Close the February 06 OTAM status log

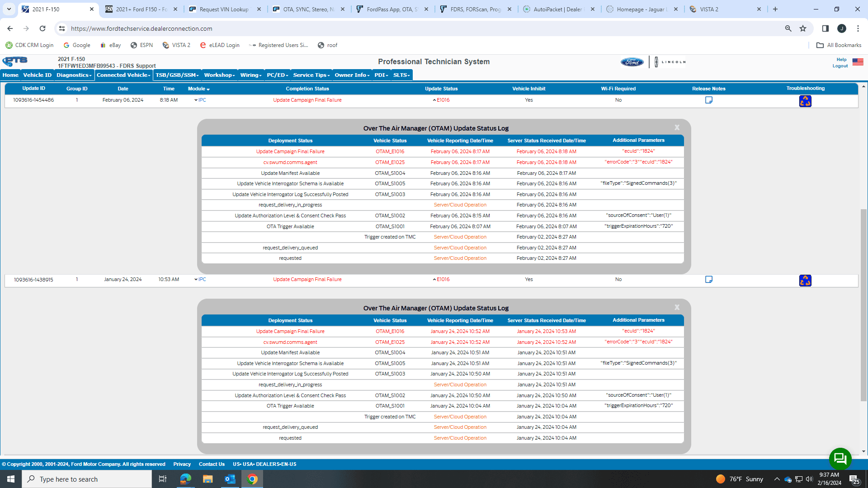(677, 128)
